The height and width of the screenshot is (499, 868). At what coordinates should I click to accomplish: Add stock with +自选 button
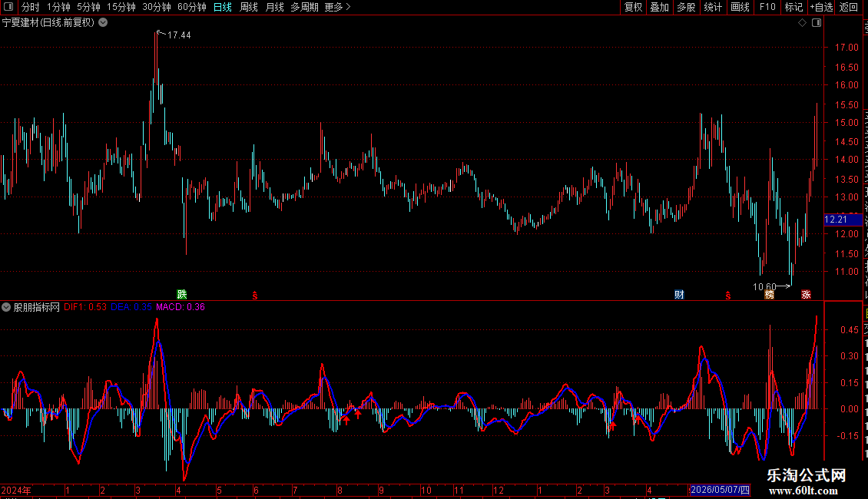point(821,7)
